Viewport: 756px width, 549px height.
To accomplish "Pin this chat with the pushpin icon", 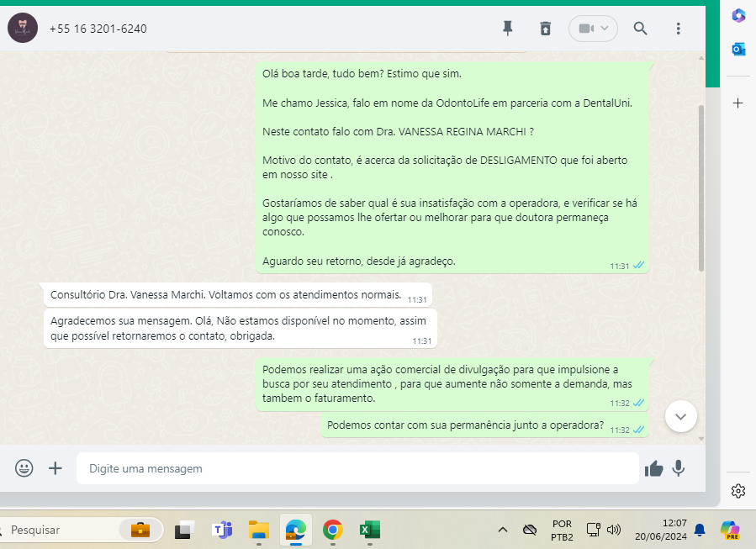I will coord(507,29).
